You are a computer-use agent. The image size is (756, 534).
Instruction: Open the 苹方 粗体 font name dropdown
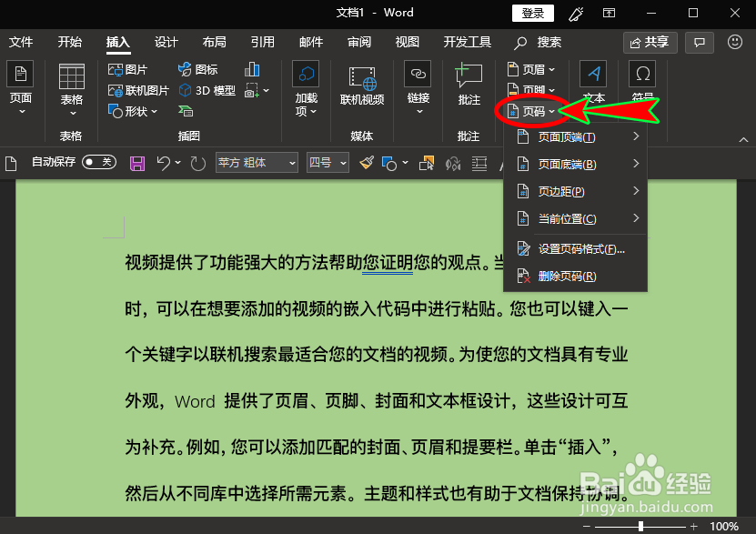(257, 163)
